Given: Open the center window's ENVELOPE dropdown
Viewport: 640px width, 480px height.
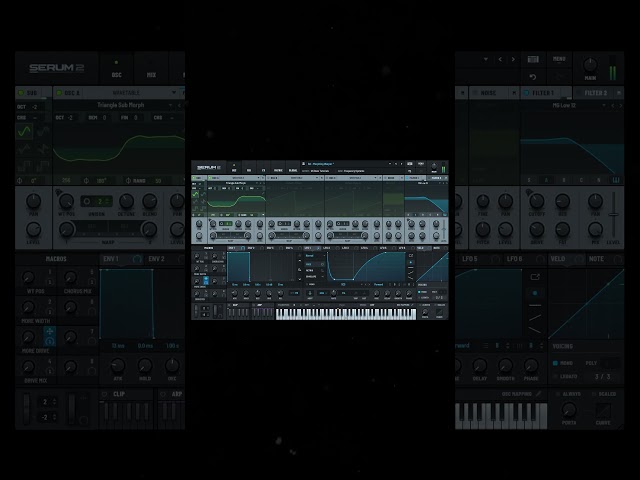Looking at the screenshot, I should pyautogui.click(x=315, y=276).
